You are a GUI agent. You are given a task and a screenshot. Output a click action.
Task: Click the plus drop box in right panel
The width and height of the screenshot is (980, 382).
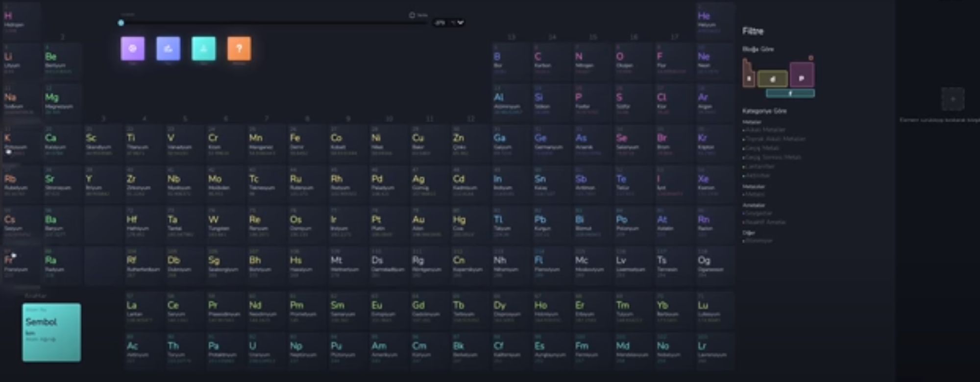tap(953, 99)
